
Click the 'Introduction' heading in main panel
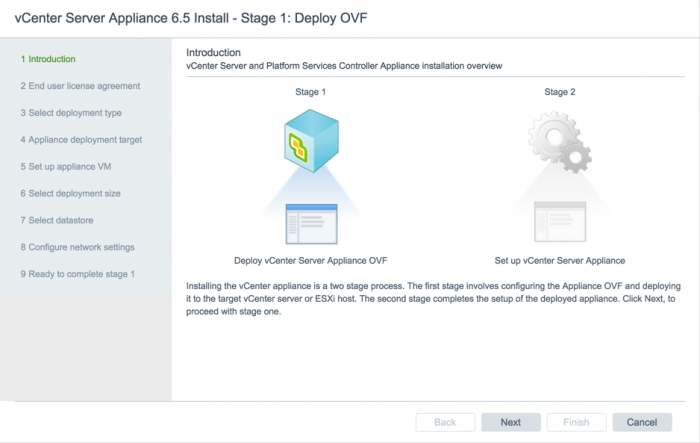click(x=213, y=53)
